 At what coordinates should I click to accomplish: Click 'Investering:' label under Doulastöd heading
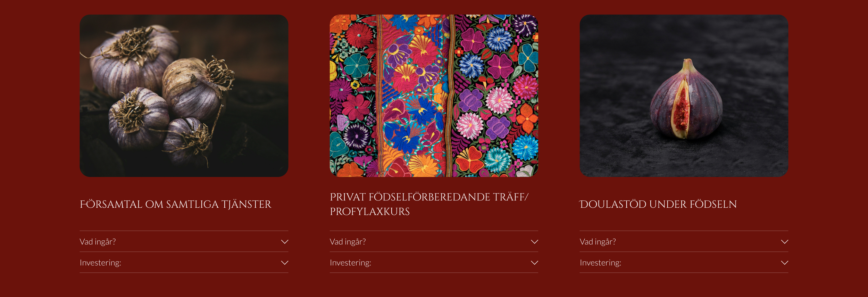point(600,263)
